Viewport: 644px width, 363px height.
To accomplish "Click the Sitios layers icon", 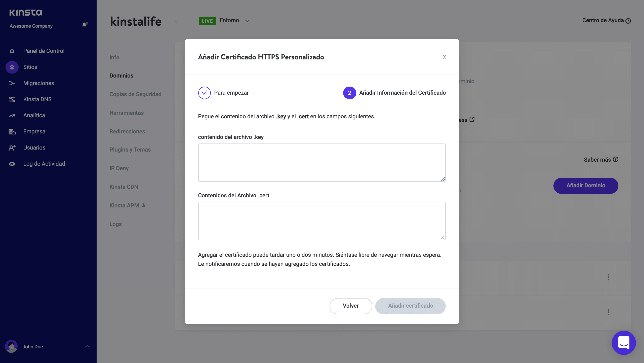I will [12, 67].
